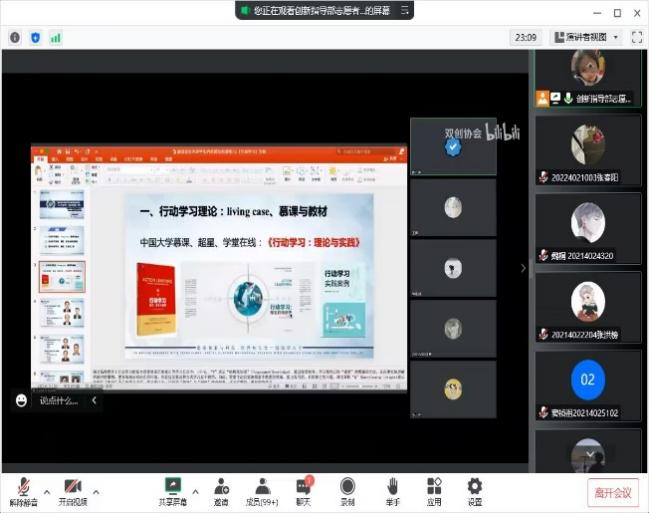This screenshot has height=513, width=649.
Task: Select participant tile with blue 02 avatar
Action: (x=587, y=380)
